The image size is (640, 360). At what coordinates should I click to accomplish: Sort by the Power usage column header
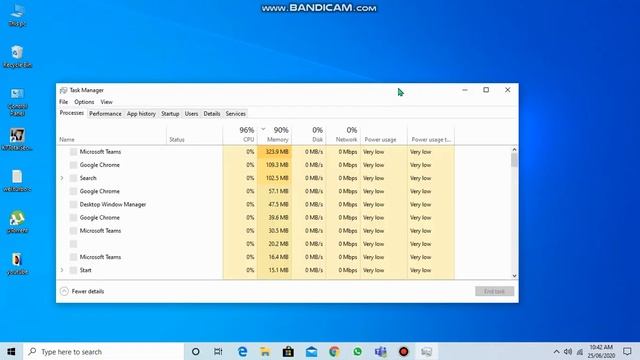384,134
